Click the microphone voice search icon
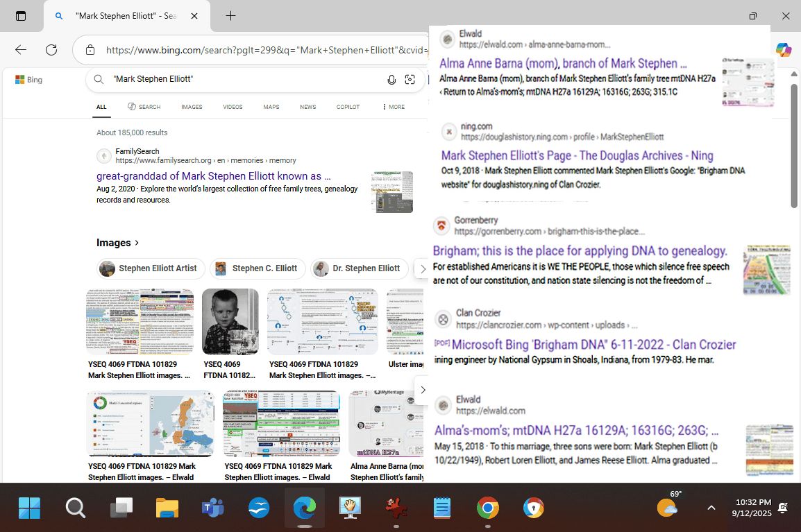Viewport: 801px width, 532px height. [x=391, y=80]
